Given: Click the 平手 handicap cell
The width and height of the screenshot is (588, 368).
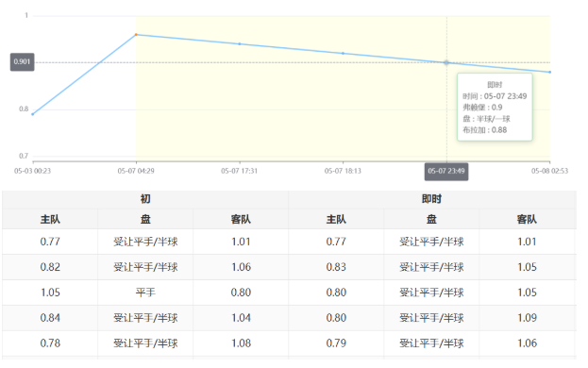Looking at the screenshot, I should 145,293.
